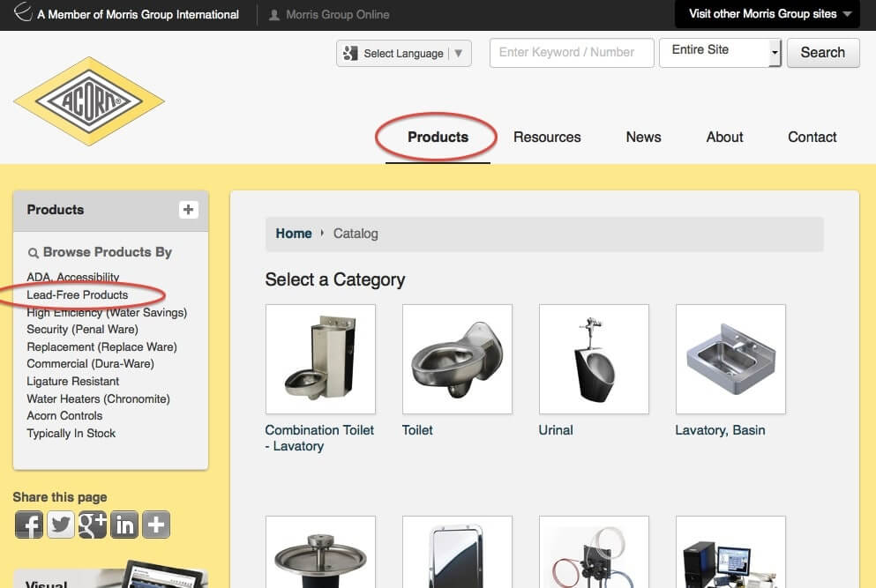Browse High Efficiency (Water Savings) link
This screenshot has width=876, height=588.
coord(107,312)
